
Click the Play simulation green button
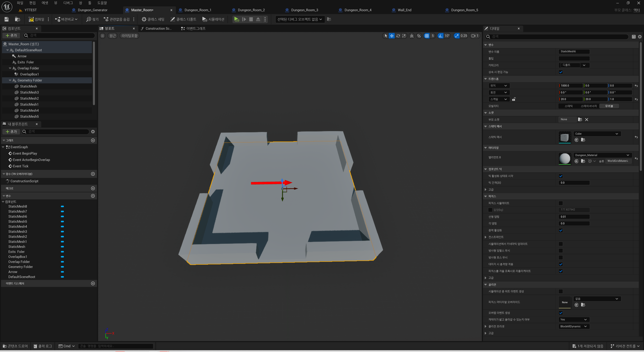tap(236, 19)
